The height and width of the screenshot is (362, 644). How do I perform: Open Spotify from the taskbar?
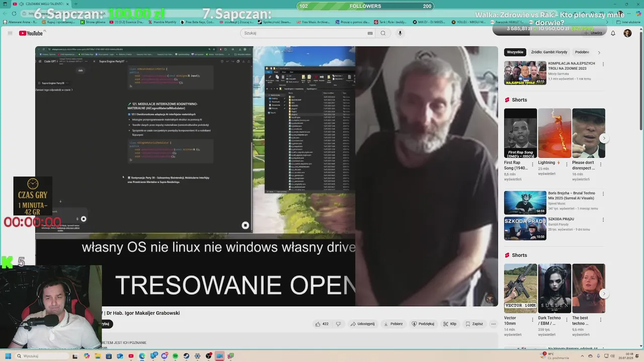point(175,356)
